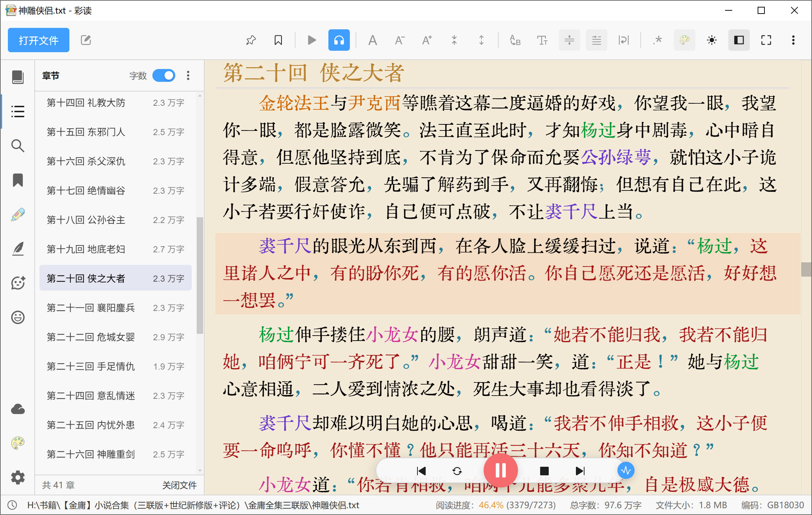Click the playback loop refresh icon
The width and height of the screenshot is (812, 515).
point(457,471)
